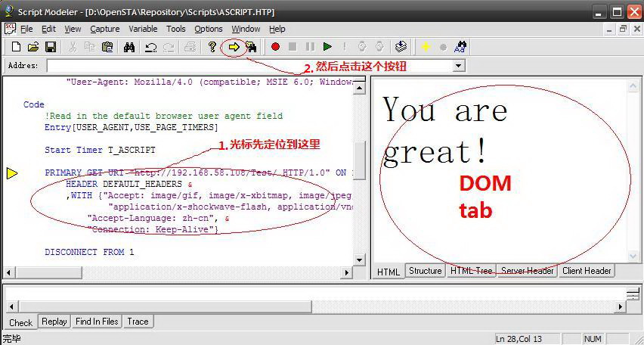The image size is (644, 345).
Task: Click the yellow star icon in toolbar
Action: click(x=426, y=47)
